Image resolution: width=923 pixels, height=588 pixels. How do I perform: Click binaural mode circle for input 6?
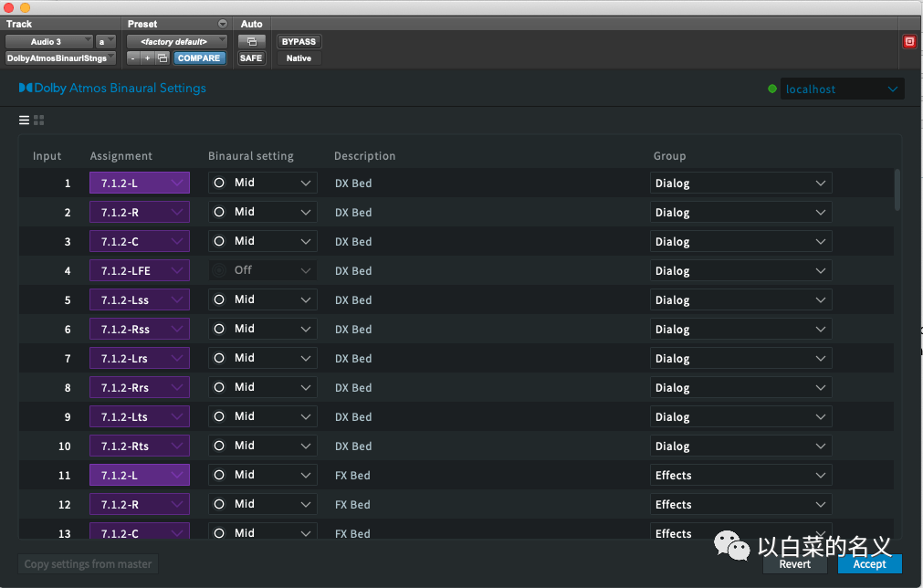coord(219,329)
